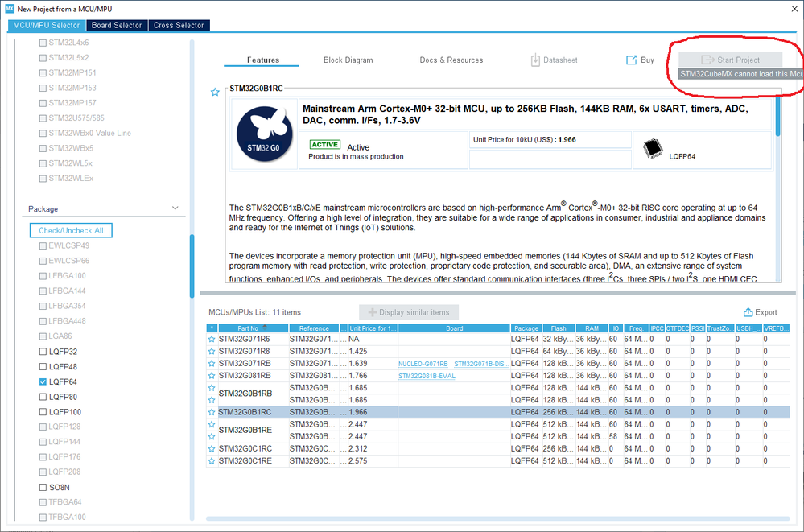804x532 pixels.
Task: Click the description panel vertical scrollbar
Action: (x=778, y=117)
